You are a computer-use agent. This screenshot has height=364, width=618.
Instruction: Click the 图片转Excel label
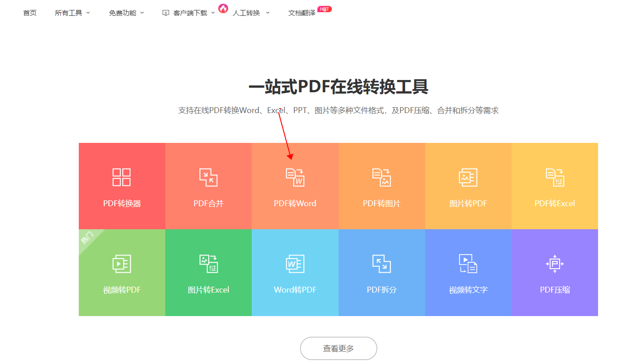click(x=209, y=290)
